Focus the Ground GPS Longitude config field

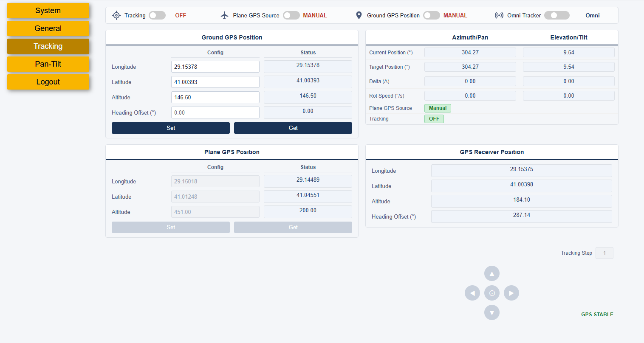point(215,67)
